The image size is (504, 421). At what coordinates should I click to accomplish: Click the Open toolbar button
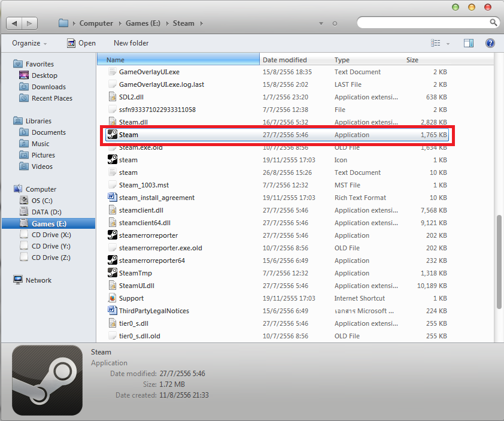point(81,43)
